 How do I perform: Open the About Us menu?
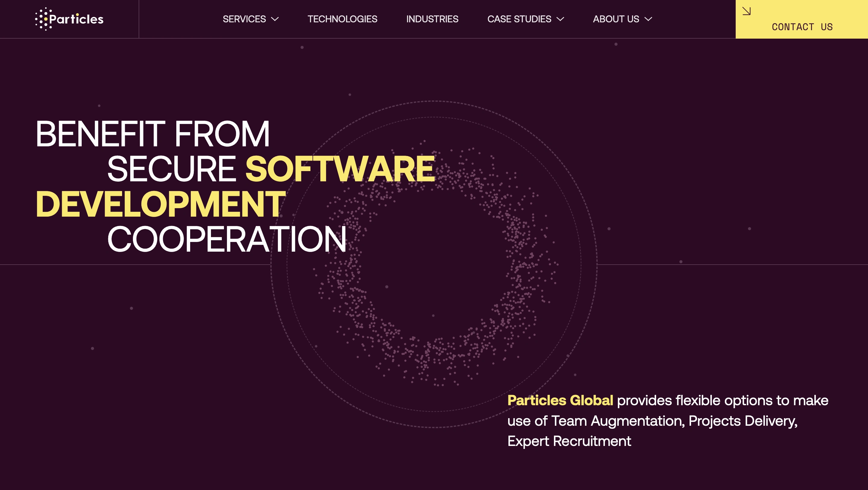[x=616, y=19]
